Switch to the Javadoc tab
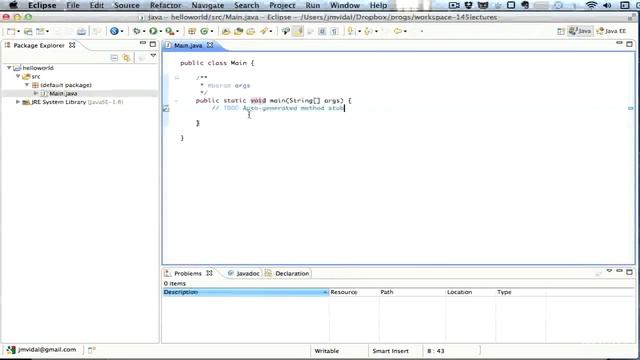Image resolution: width=640 pixels, height=360 pixels. click(244, 273)
